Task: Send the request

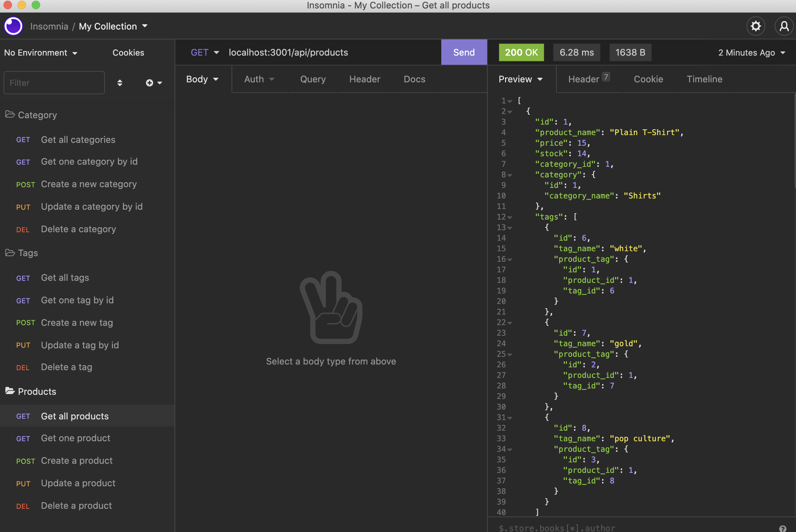Action: [x=464, y=52]
